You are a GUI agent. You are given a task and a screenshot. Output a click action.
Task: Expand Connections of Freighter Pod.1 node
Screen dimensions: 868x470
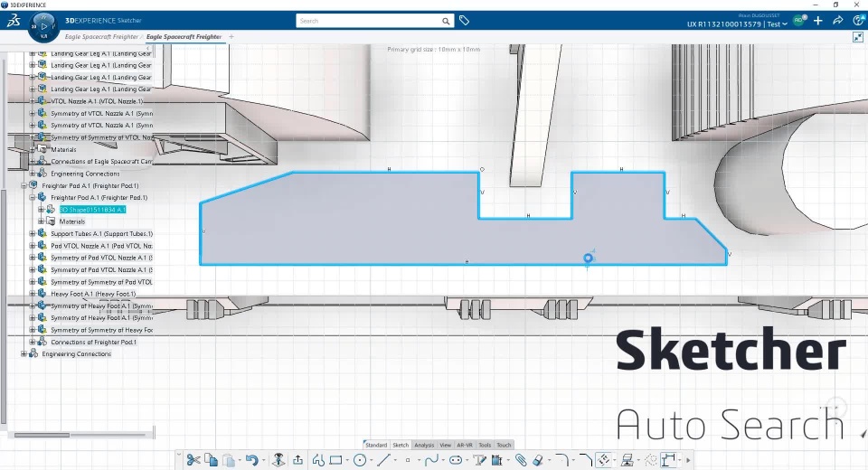33,343
